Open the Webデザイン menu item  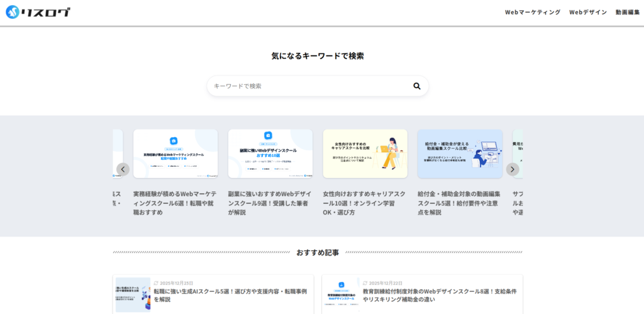pyautogui.click(x=588, y=12)
